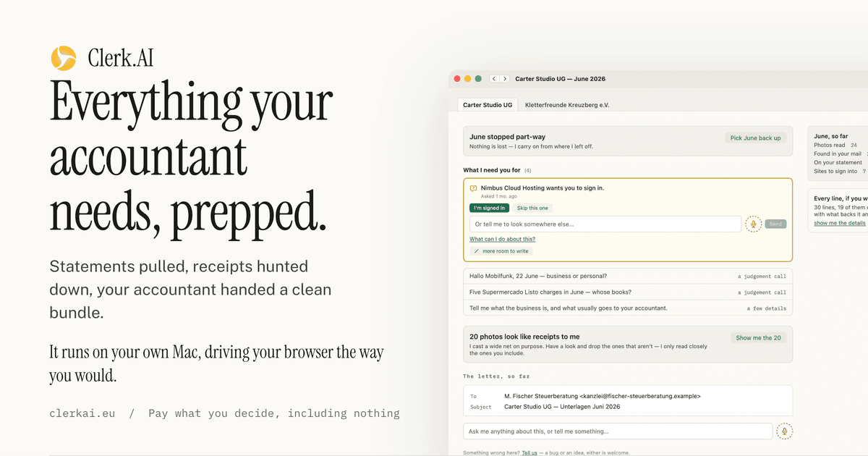Click the Show me the 20 button
Image resolution: width=868 pixels, height=456 pixels.
(x=758, y=338)
